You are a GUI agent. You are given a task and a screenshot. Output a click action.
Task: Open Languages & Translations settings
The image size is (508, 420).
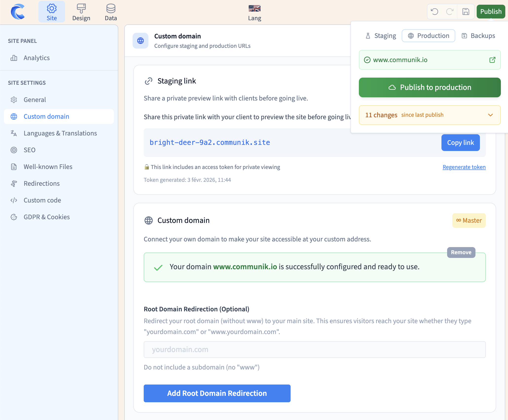click(60, 133)
